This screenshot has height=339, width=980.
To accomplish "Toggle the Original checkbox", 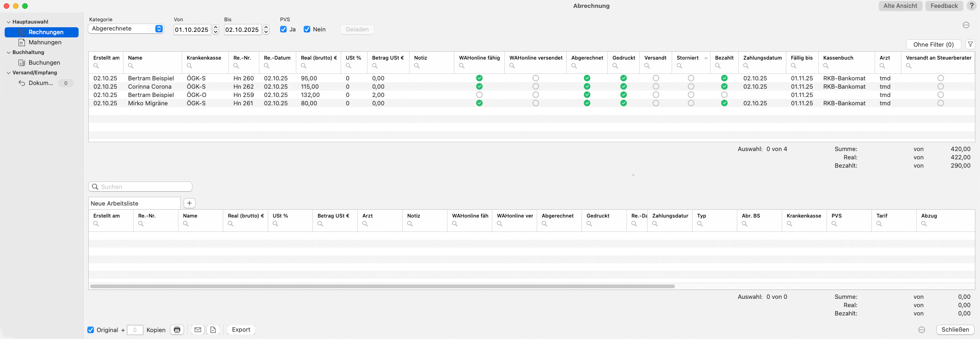I will click(91, 330).
